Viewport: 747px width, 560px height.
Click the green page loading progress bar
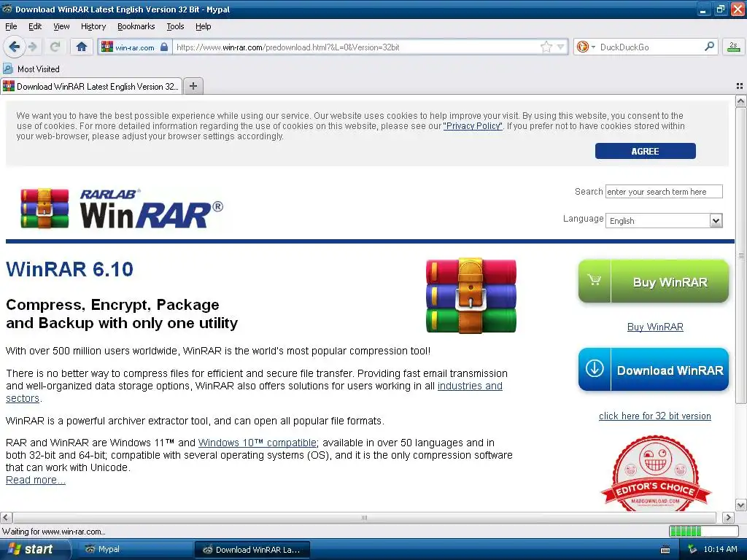coord(704,531)
